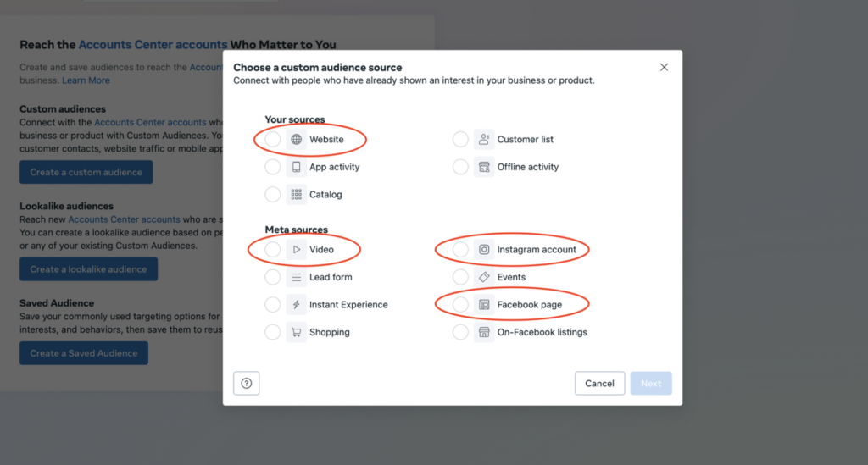Image resolution: width=868 pixels, height=465 pixels.
Task: Click the shopping cart icon
Action: click(296, 332)
